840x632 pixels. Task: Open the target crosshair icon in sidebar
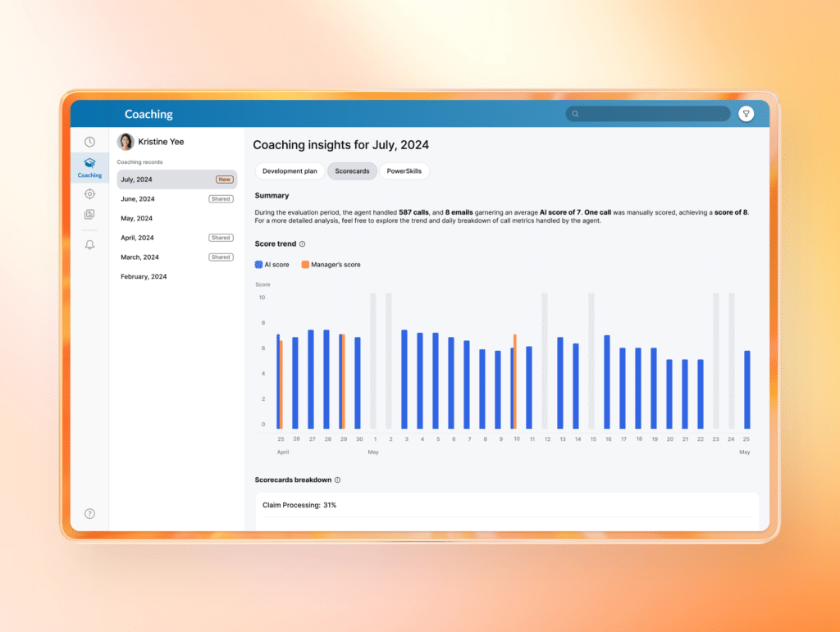(x=89, y=194)
